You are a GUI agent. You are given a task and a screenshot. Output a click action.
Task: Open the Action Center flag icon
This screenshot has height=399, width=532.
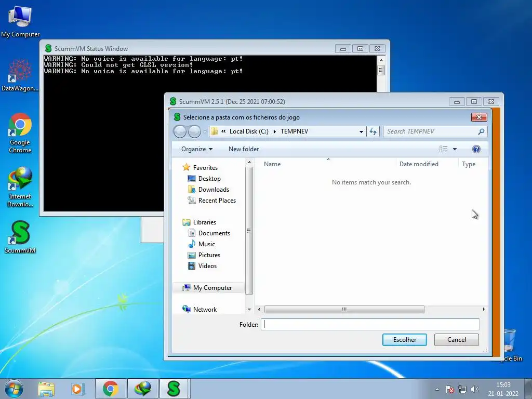click(450, 389)
